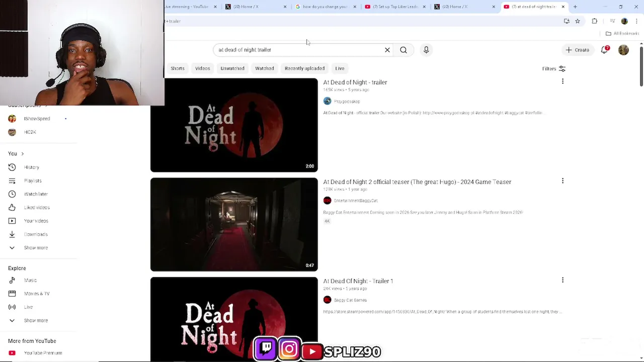This screenshot has height=362, width=644.
Task: Close the at dead of night trailer browser tab
Action: (x=563, y=7)
